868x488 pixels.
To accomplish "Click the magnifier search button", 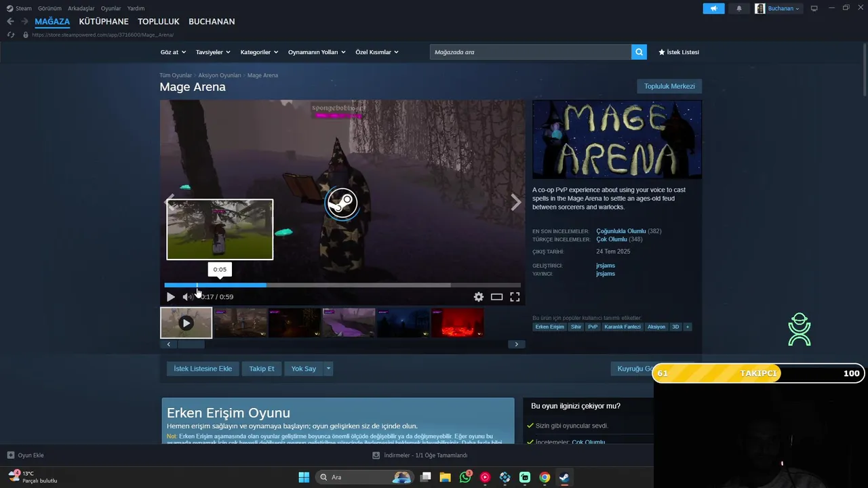I will 639,52.
